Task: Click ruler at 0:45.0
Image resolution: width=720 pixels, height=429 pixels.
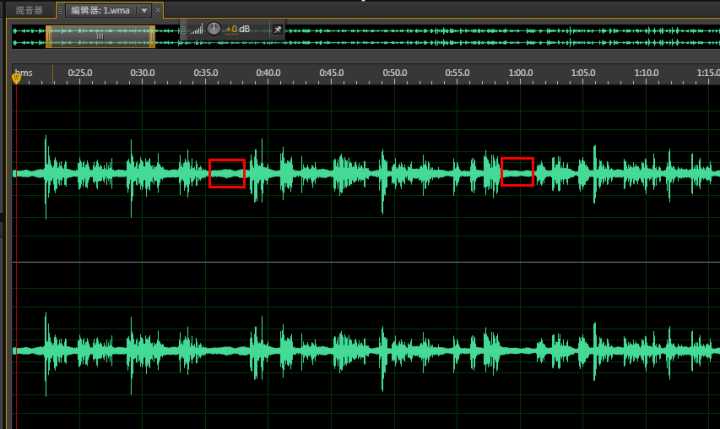Action: tap(332, 73)
